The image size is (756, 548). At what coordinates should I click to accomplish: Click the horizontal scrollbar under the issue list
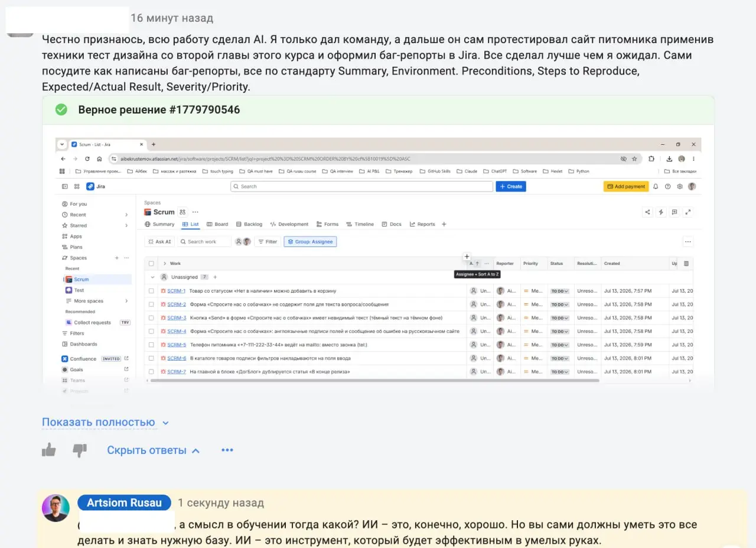pyautogui.click(x=375, y=381)
